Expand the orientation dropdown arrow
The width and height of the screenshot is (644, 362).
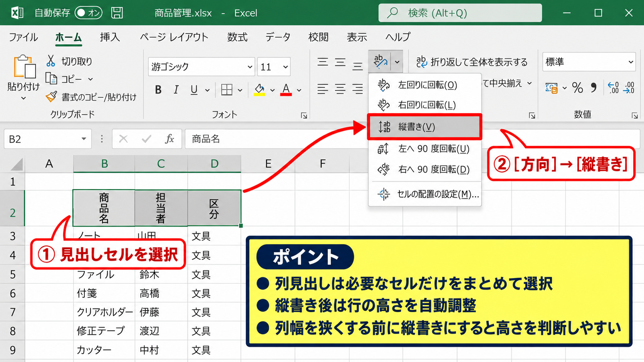(397, 62)
